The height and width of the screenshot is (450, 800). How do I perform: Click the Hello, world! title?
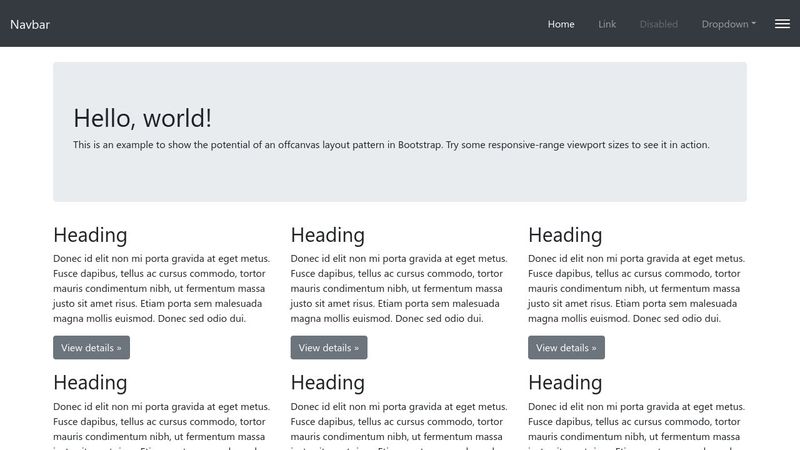[x=142, y=118]
